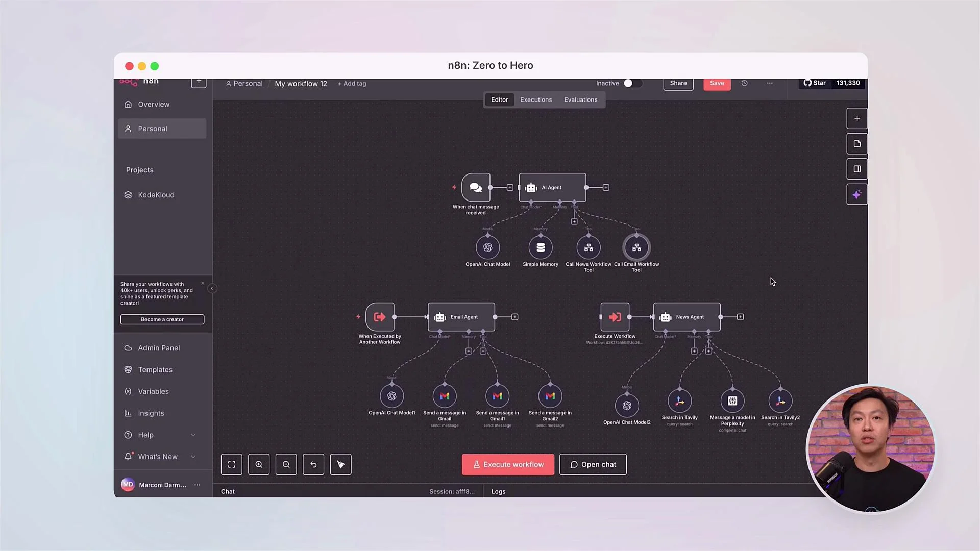Click the Execute workflow button
This screenshot has width=980, height=551.
click(x=508, y=464)
